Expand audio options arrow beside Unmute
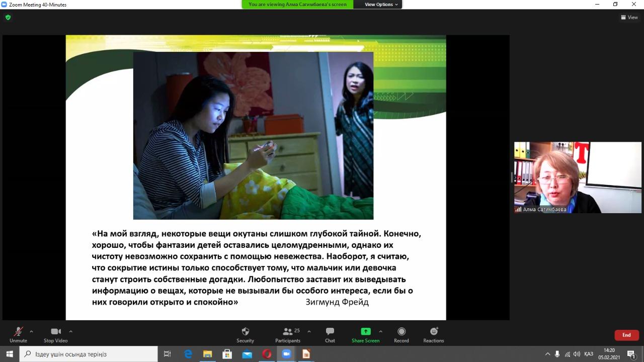Viewport: 644px width, 362px height. pyautogui.click(x=31, y=331)
